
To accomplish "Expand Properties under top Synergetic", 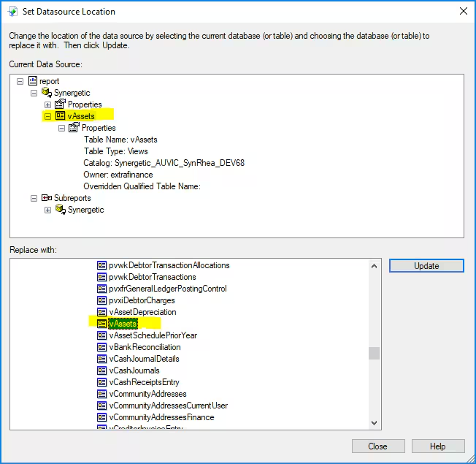I will coord(47,104).
